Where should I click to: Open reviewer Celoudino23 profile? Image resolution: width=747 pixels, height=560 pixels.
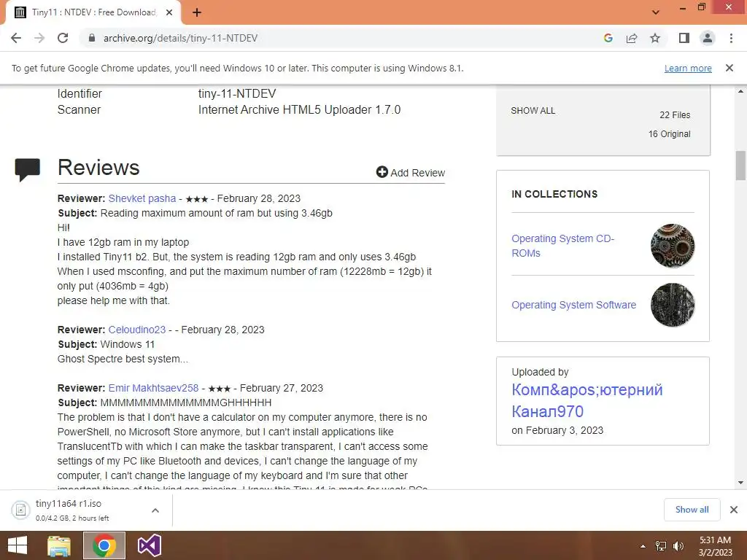coord(136,330)
